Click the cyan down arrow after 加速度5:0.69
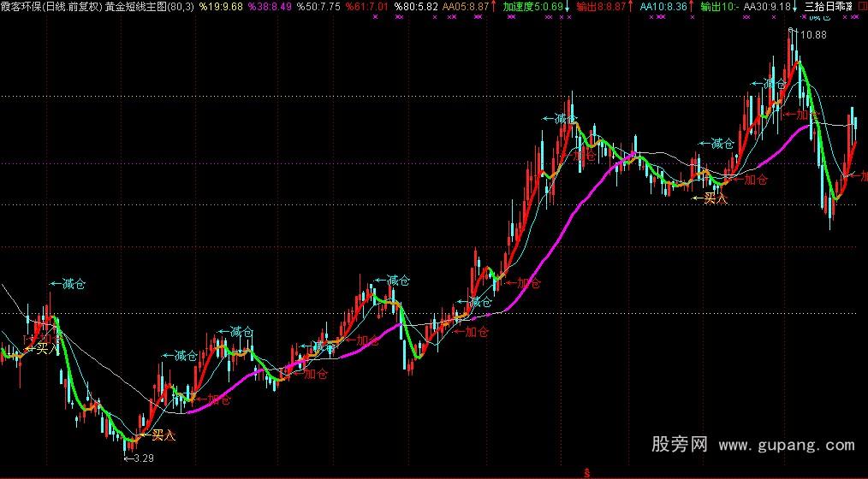868x479 pixels. point(568,6)
